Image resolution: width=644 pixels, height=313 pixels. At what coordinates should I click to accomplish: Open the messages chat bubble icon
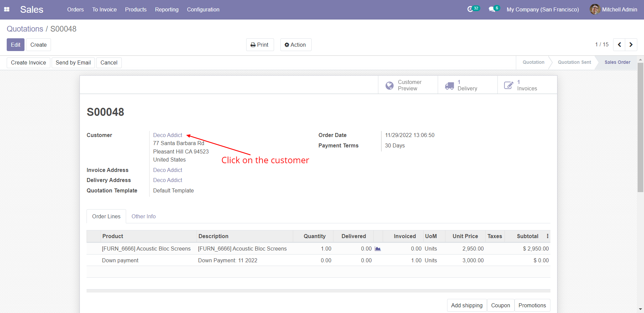click(x=492, y=9)
